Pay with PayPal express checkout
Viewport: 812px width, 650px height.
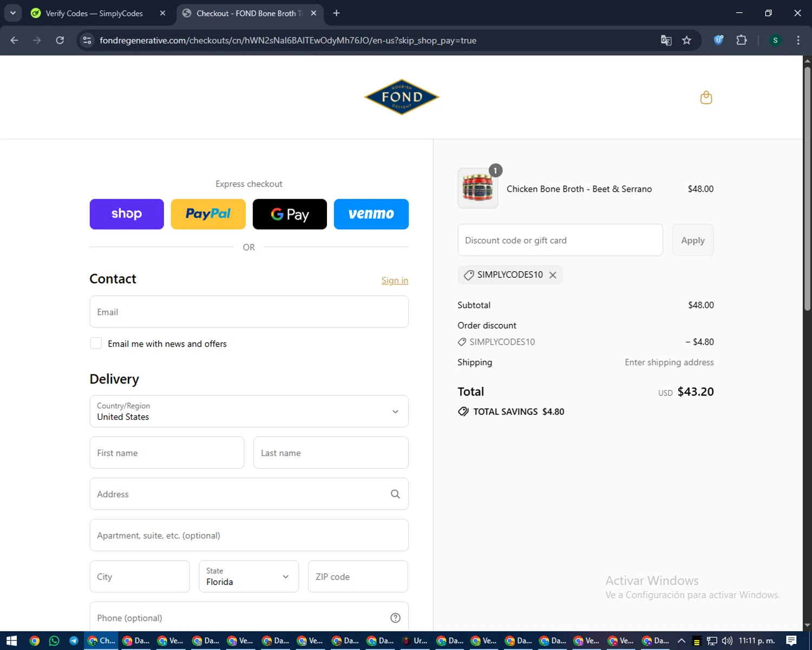(208, 214)
